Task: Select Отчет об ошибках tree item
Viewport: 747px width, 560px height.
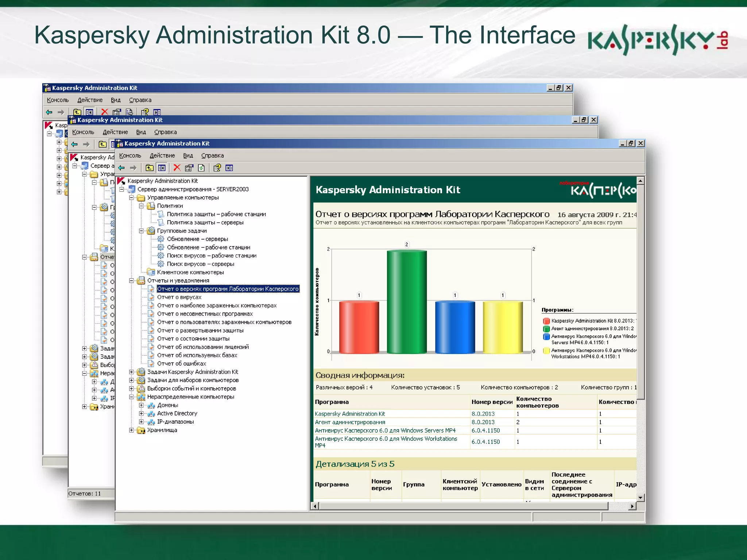Action: 182,364
